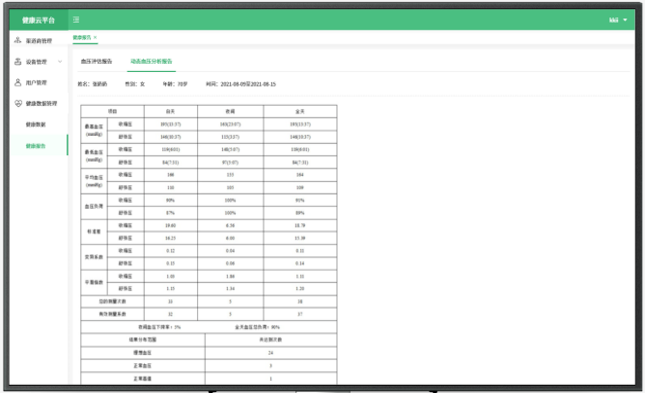Click the 健康云平台 logo
The width and height of the screenshot is (645, 393).
pyautogui.click(x=38, y=20)
